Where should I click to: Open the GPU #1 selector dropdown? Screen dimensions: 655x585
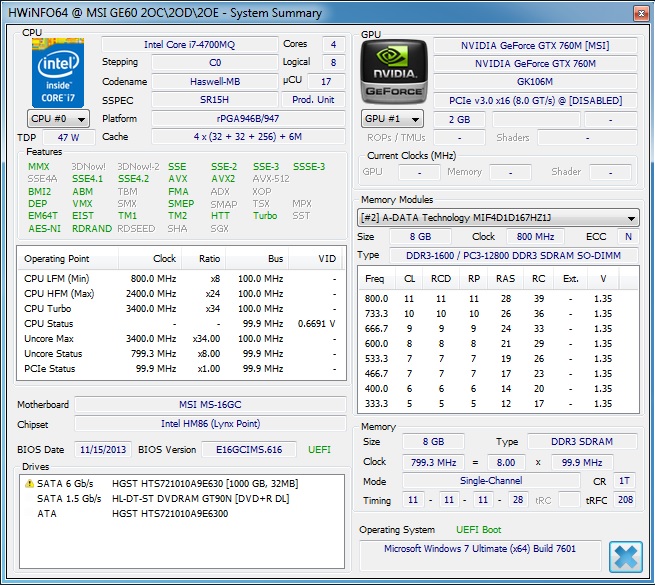click(392, 119)
